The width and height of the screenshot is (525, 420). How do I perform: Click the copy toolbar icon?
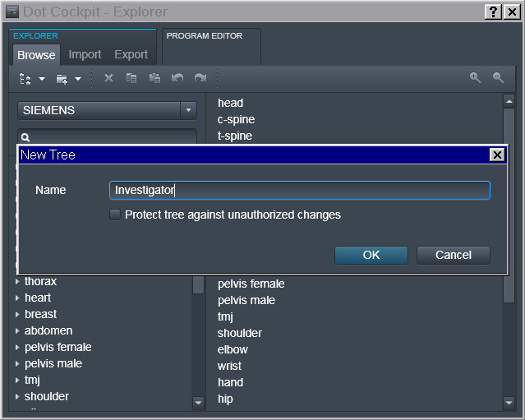(131, 78)
